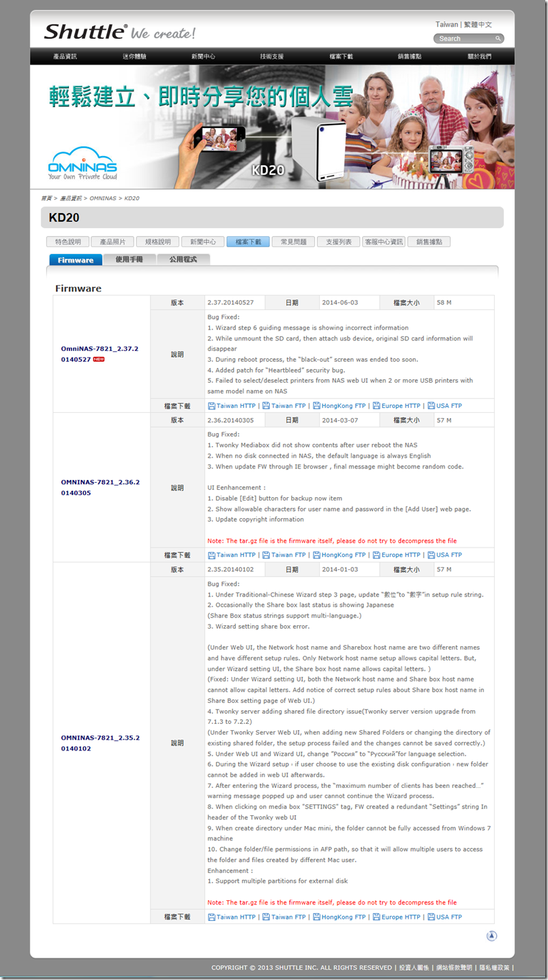Click the disk icon for the 2.37 USA FTP download

pyautogui.click(x=431, y=406)
